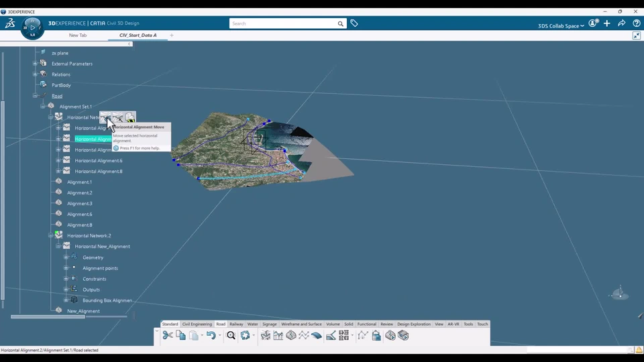The image size is (644, 362).
Task: Select the Bounding Box Alignment tree item
Action: click(107, 300)
